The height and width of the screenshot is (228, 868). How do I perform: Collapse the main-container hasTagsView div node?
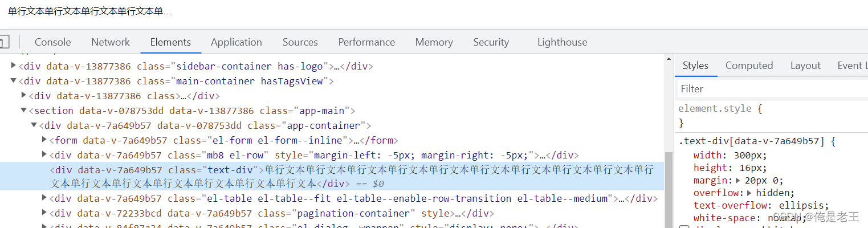(14, 80)
